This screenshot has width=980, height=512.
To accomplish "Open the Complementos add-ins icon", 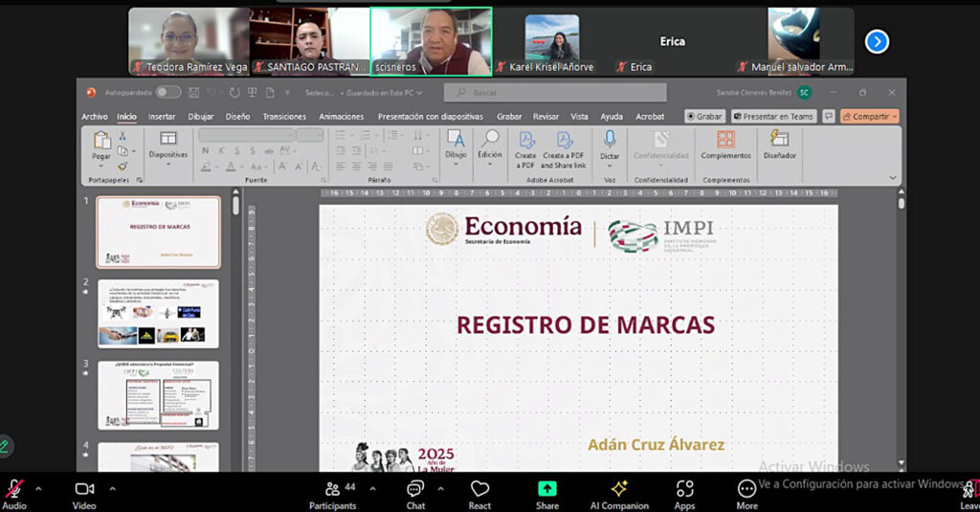I will (x=725, y=139).
